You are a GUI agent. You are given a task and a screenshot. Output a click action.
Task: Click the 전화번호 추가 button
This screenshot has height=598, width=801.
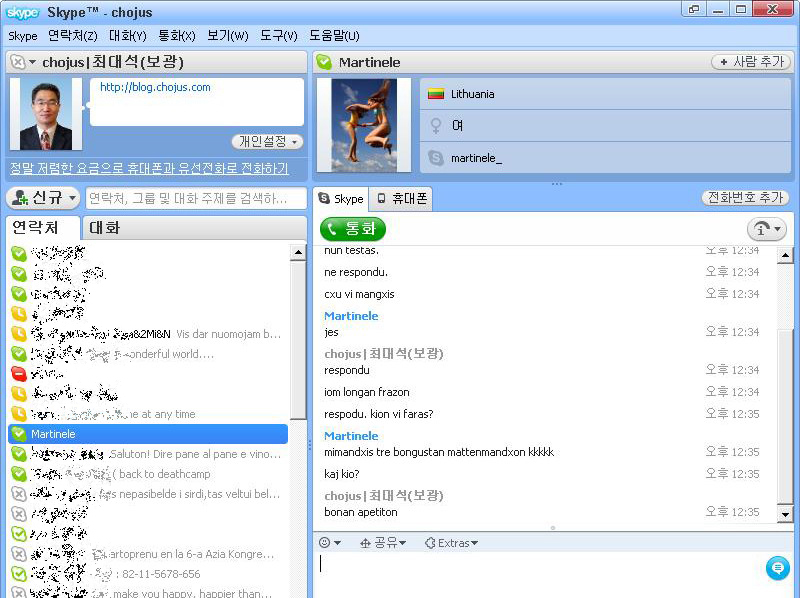[x=745, y=198]
